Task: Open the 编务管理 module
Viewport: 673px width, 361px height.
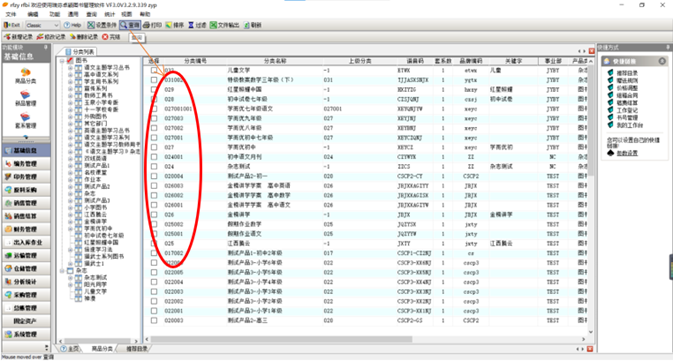Action: (x=26, y=164)
